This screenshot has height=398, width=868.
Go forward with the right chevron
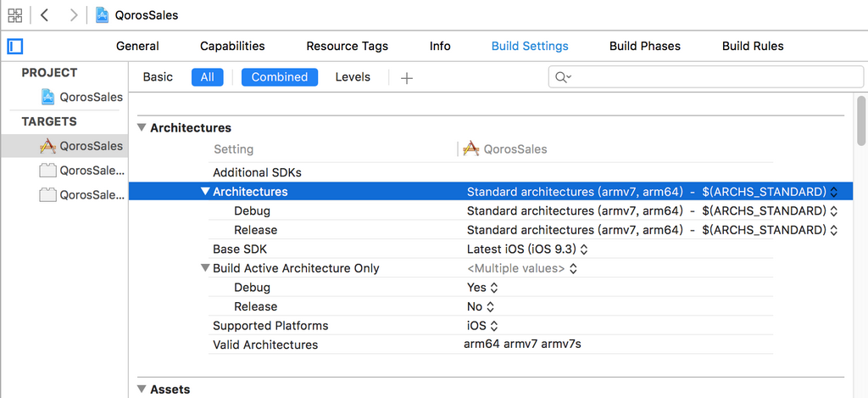[74, 15]
